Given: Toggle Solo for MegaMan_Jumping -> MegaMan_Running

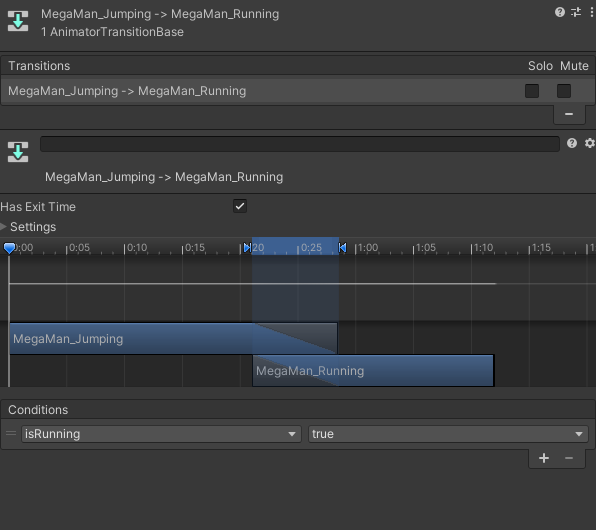Looking at the screenshot, I should click(x=532, y=91).
